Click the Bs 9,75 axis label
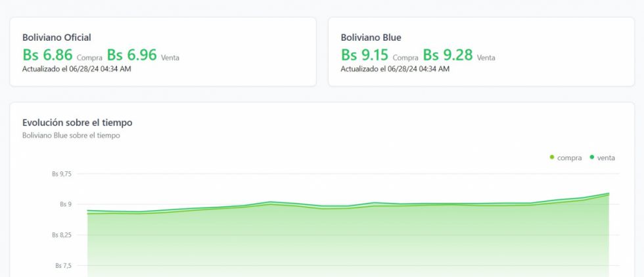Viewport: 644px width, 277px height. (62, 174)
